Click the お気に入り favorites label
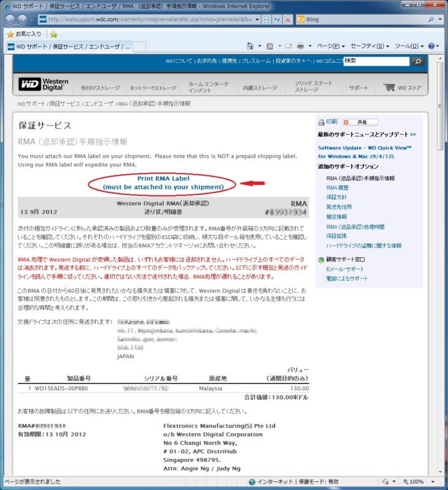This screenshot has width=448, height=490. click(28, 34)
